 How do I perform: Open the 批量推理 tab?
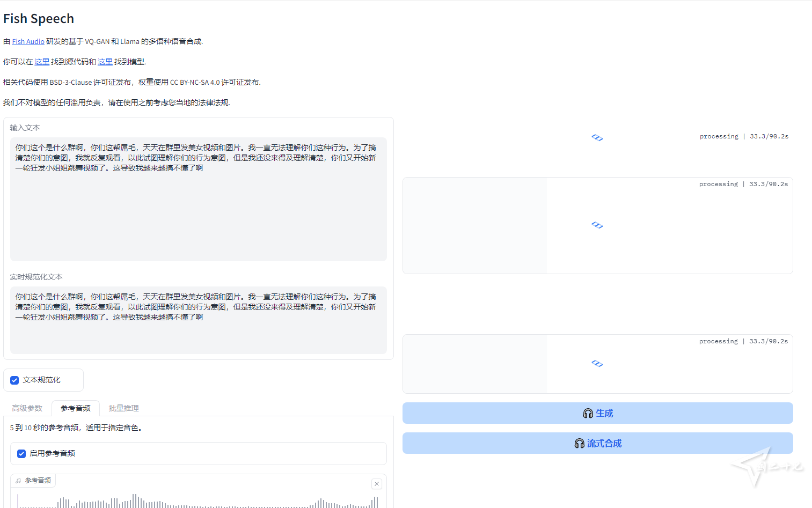[123, 408]
